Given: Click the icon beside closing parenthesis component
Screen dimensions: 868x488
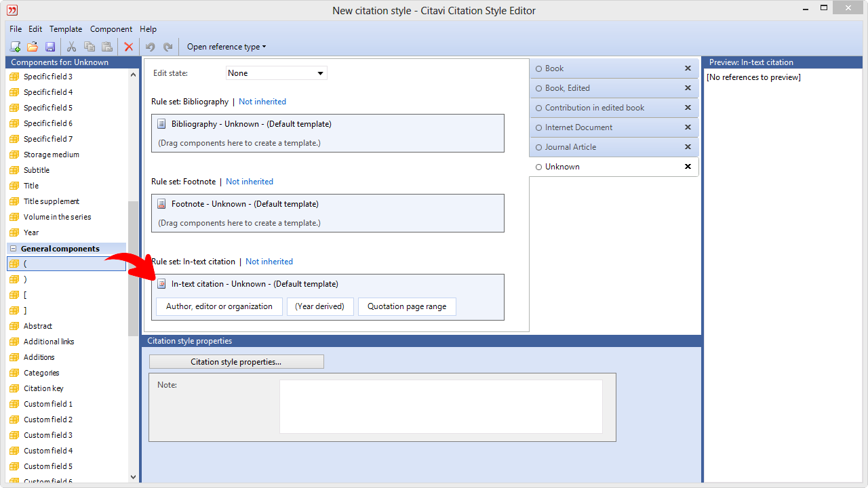Looking at the screenshot, I should point(14,279).
